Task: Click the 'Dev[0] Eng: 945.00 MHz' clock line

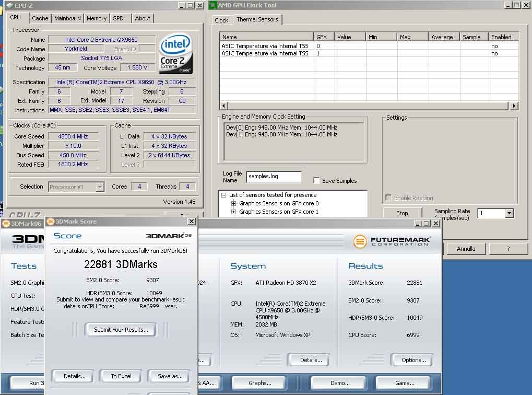Action: pos(281,127)
